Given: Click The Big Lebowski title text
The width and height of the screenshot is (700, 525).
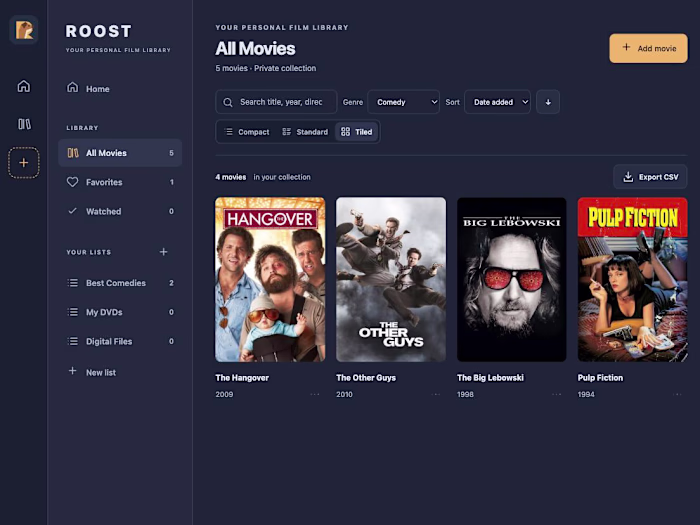Looking at the screenshot, I should tap(490, 378).
